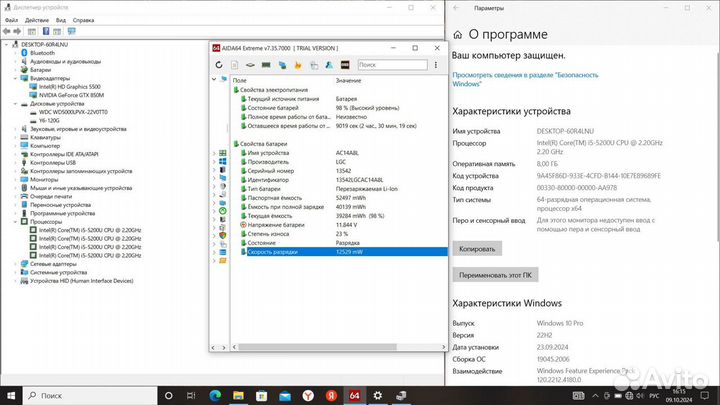The width and height of the screenshot is (720, 405).
Task: Expand the Батареи device category
Action: coord(15,70)
